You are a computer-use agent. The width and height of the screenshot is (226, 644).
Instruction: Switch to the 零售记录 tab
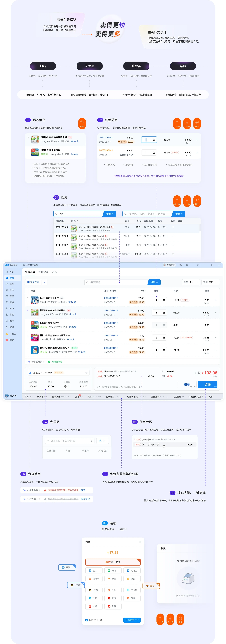43,272
